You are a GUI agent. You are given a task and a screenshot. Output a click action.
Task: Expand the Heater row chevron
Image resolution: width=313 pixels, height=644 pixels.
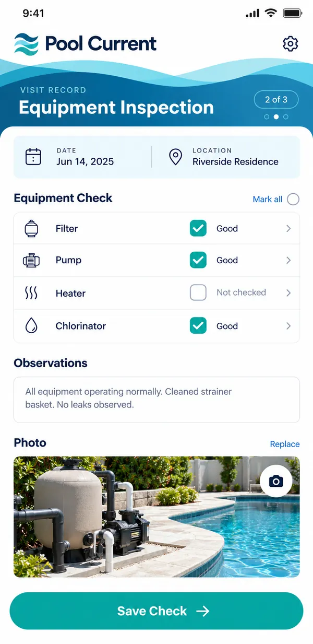point(288,292)
